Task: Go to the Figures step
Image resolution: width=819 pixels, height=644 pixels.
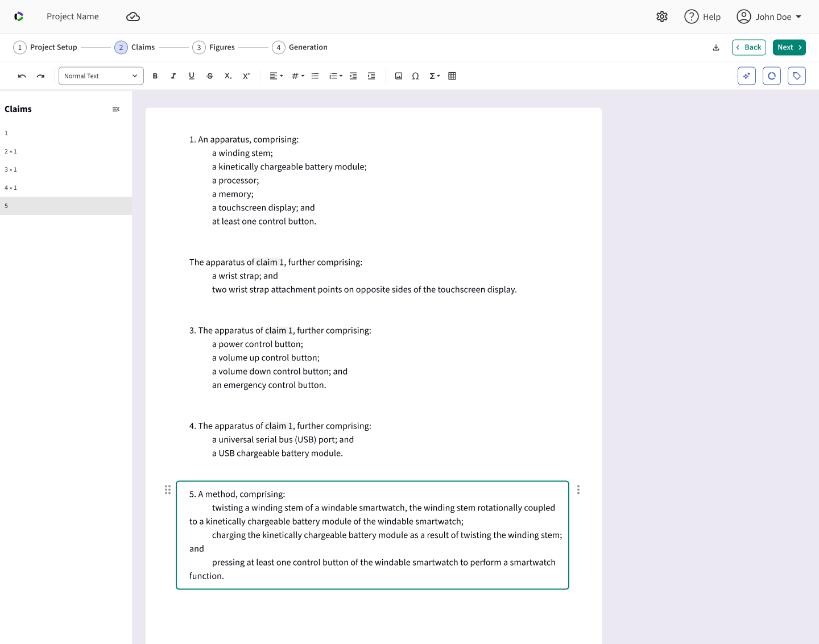Action: (x=214, y=48)
